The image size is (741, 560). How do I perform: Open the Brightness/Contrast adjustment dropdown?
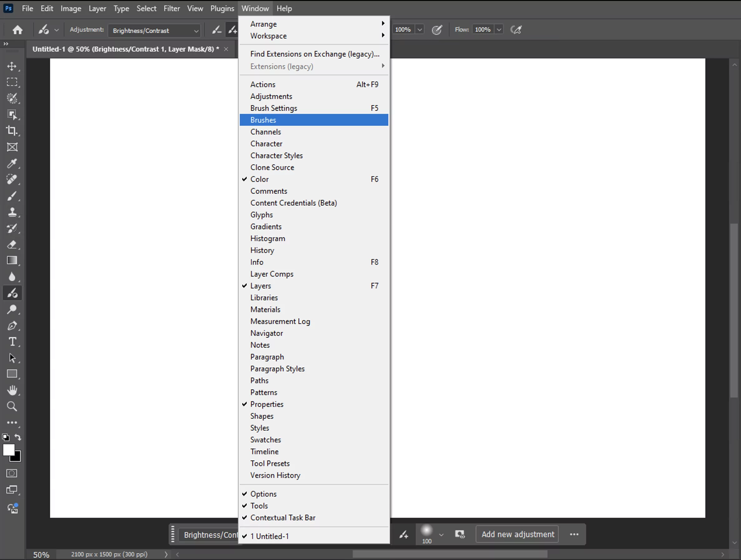pos(196,31)
